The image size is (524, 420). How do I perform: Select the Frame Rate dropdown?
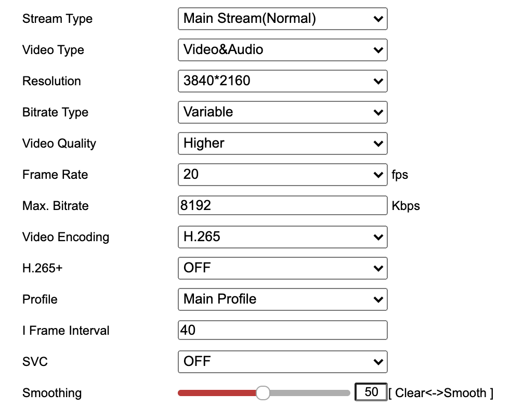coord(282,175)
